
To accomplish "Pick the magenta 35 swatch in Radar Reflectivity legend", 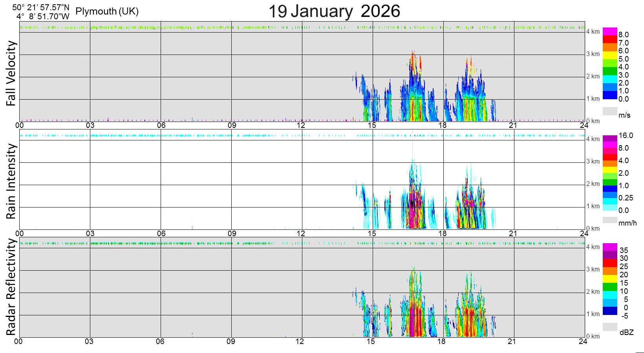I will (x=610, y=247).
